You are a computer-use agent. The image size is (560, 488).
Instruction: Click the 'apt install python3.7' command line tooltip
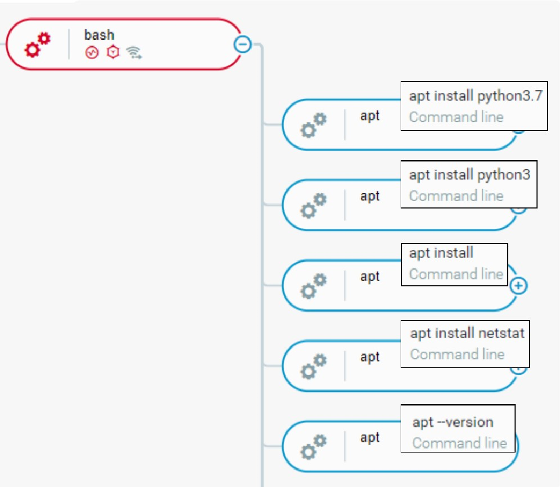click(474, 106)
